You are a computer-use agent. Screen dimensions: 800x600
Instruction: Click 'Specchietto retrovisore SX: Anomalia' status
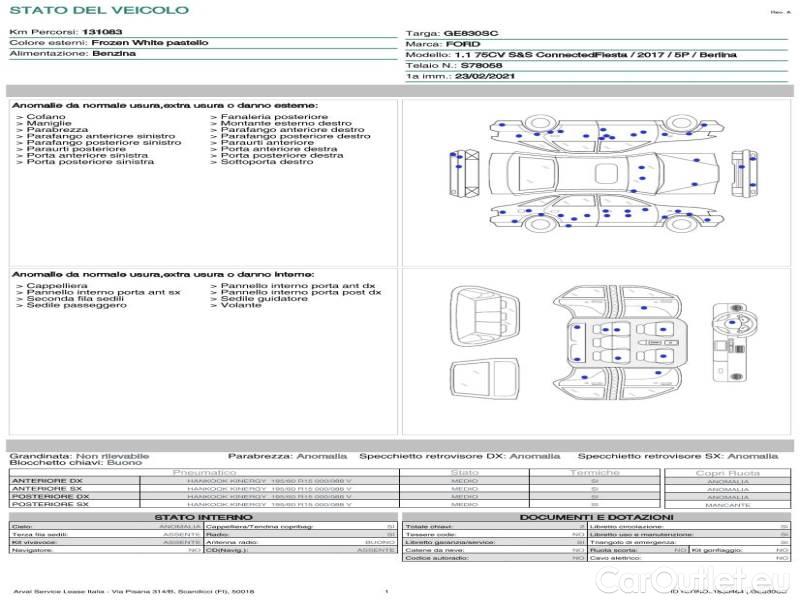tap(678, 456)
